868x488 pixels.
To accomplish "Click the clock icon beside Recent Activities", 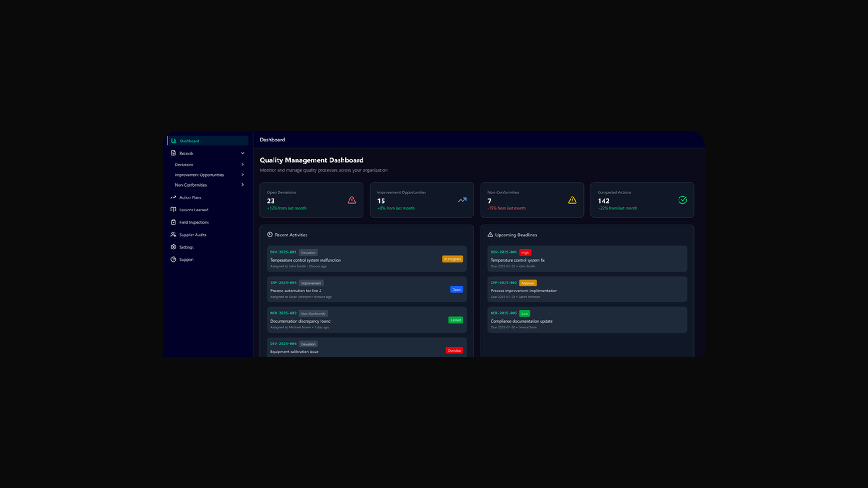I will [x=270, y=235].
